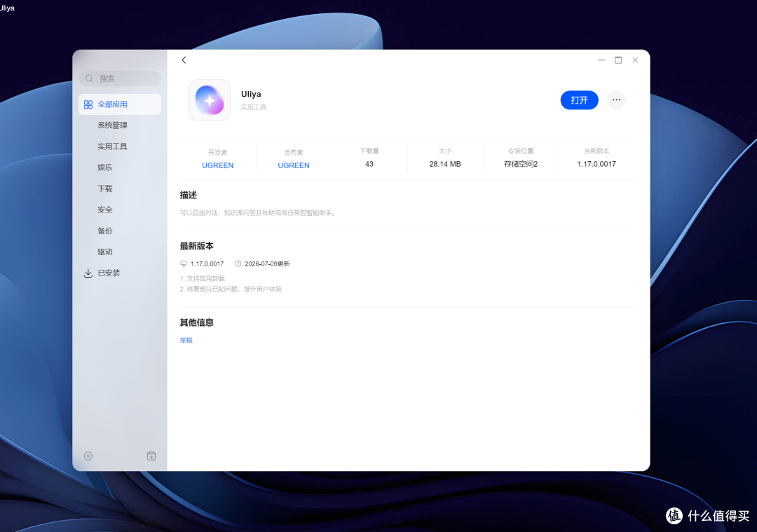The height and width of the screenshot is (532, 757).
Task: Click the app description text
Action: pos(258,213)
